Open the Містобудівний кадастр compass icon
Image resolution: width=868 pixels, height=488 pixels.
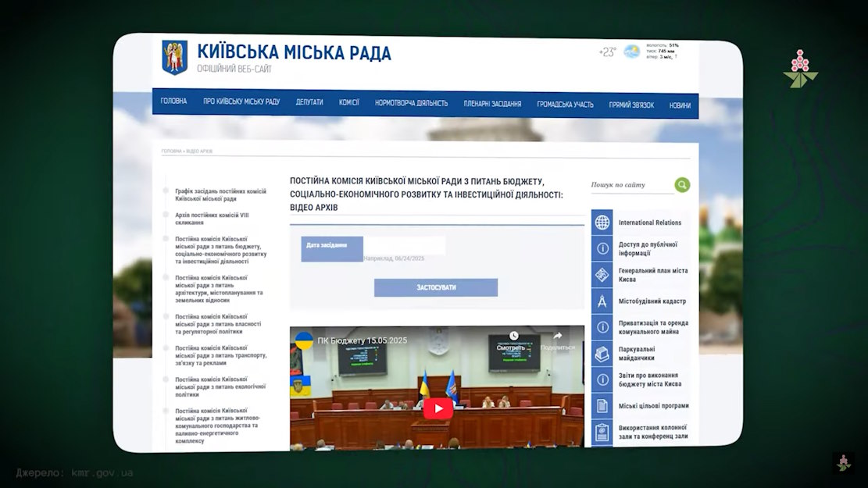coord(602,301)
